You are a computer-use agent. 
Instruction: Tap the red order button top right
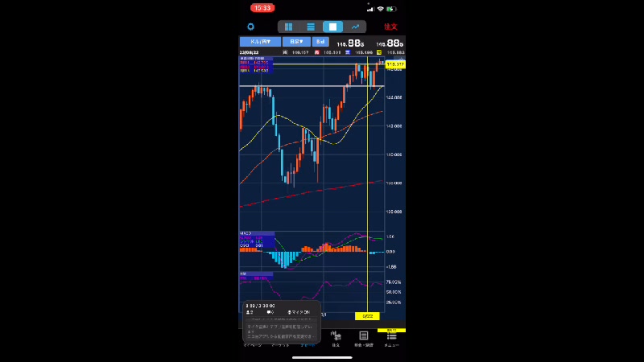pyautogui.click(x=390, y=27)
